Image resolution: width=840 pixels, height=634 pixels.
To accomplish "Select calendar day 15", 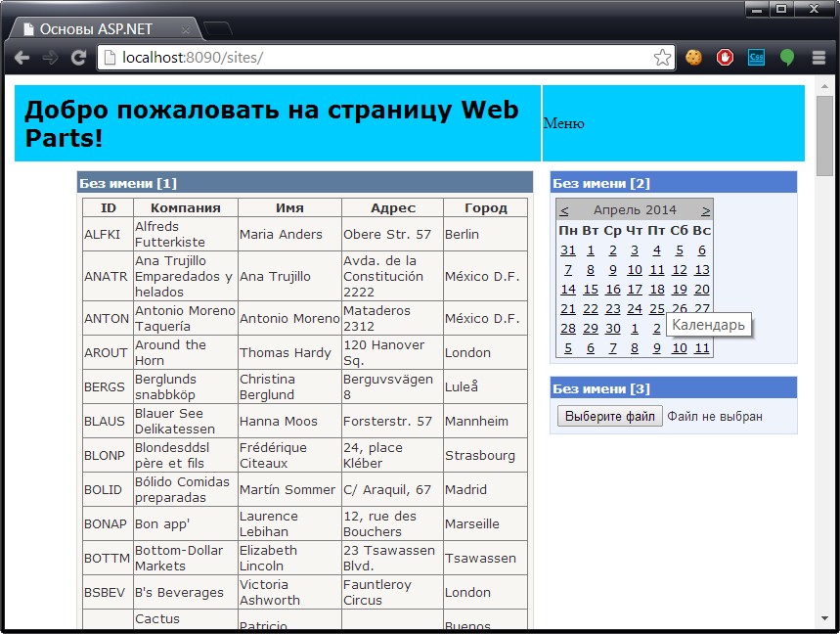I will coord(591,290).
